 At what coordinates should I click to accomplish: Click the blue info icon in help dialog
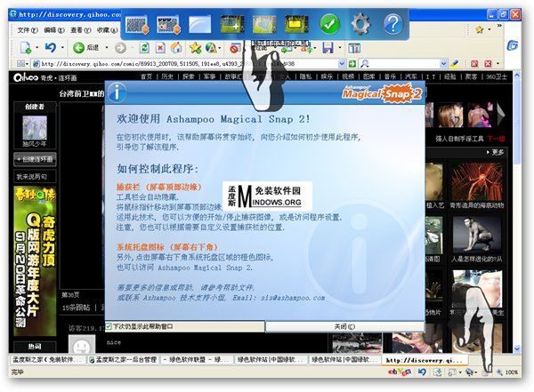117,92
